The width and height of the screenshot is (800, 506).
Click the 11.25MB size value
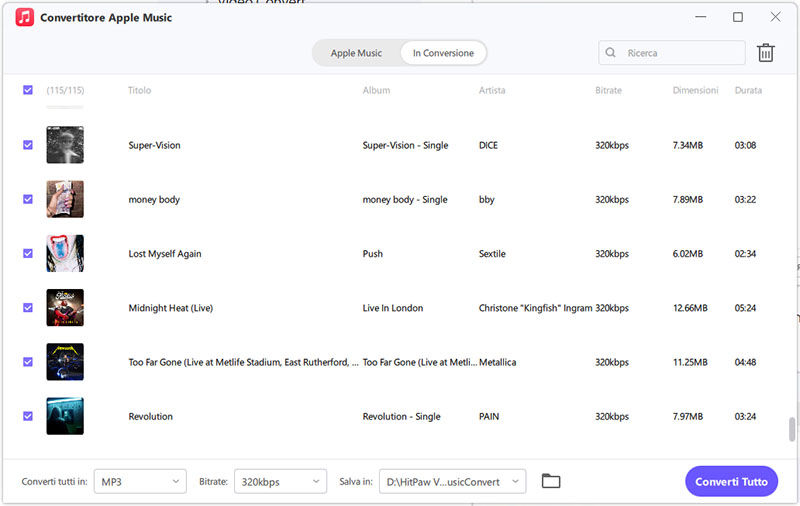690,362
